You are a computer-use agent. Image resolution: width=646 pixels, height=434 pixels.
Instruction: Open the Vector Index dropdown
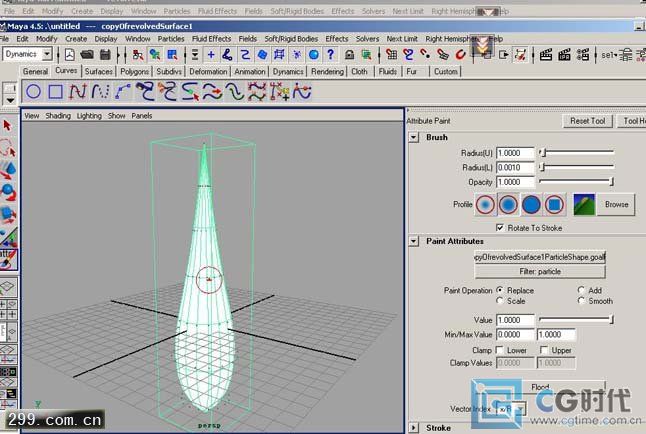[x=521, y=409]
